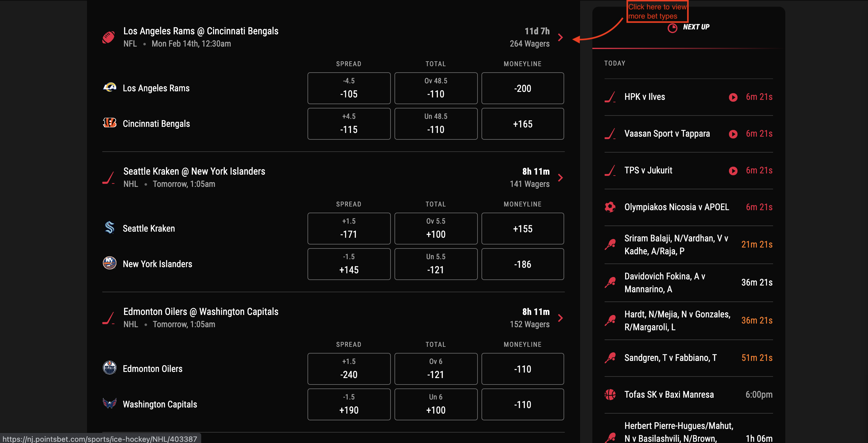Click the '141 Wagers' count text

pyautogui.click(x=529, y=184)
